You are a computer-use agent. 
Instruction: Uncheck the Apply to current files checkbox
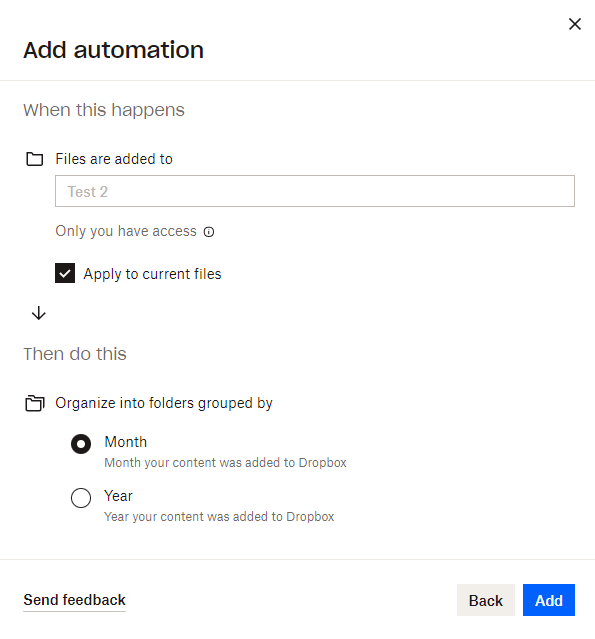pos(65,273)
